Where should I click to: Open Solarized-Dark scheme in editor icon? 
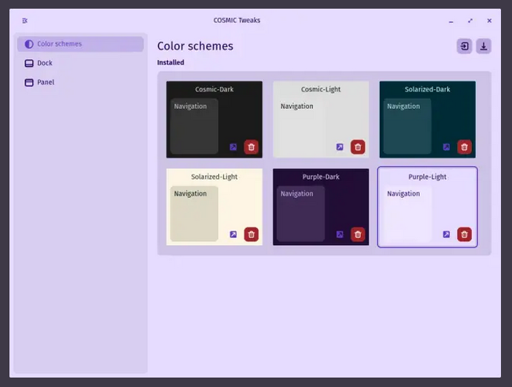click(x=446, y=147)
